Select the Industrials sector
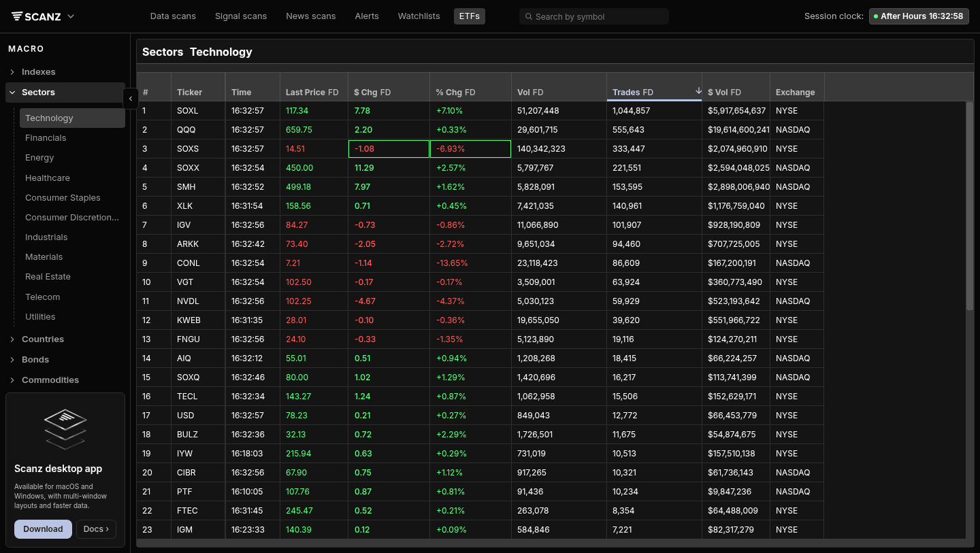Screen dimensions: 980x553 [x=72, y=237]
